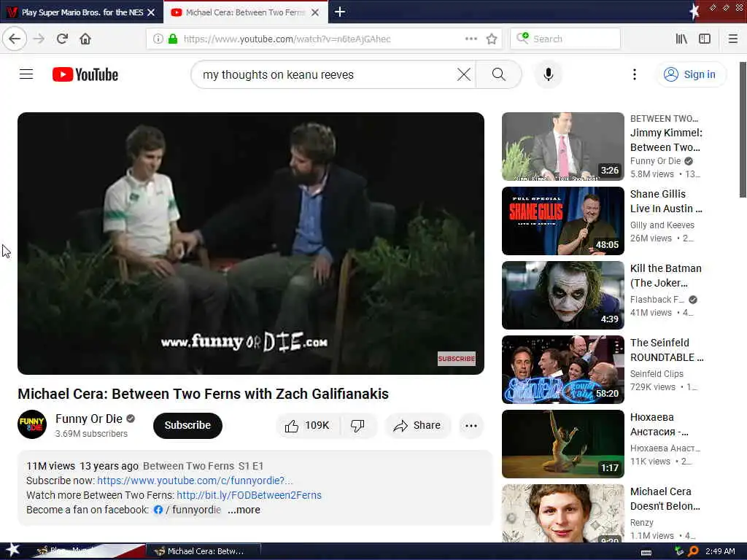The image size is (747, 560).
Task: Click Kill the Batman video title
Action: [x=665, y=276]
